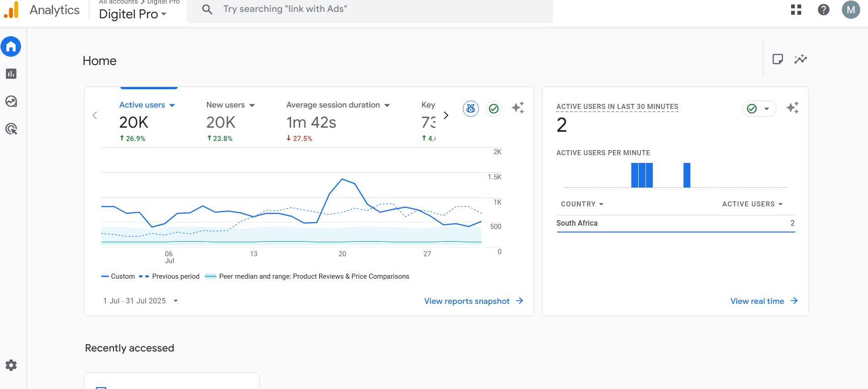Open the Google apps grid

pos(796,10)
